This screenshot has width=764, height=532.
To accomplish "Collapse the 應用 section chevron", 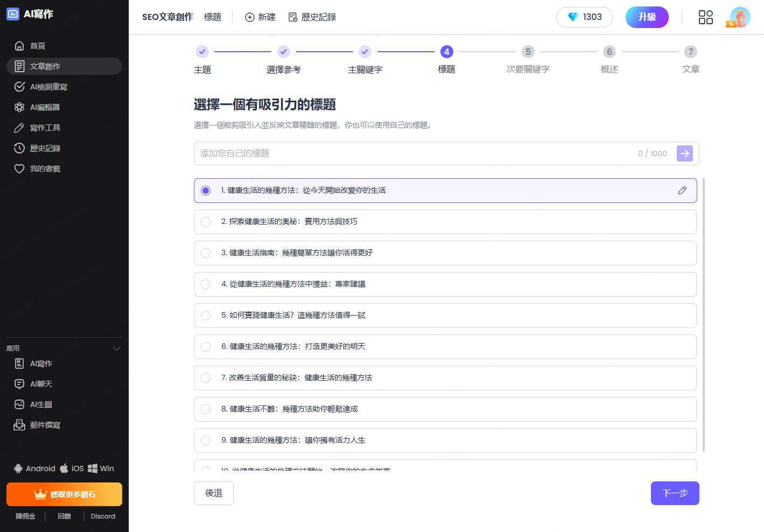I will pyautogui.click(x=116, y=348).
